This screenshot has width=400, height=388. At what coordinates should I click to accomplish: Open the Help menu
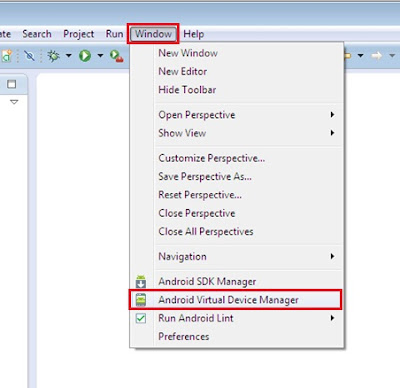(x=194, y=34)
